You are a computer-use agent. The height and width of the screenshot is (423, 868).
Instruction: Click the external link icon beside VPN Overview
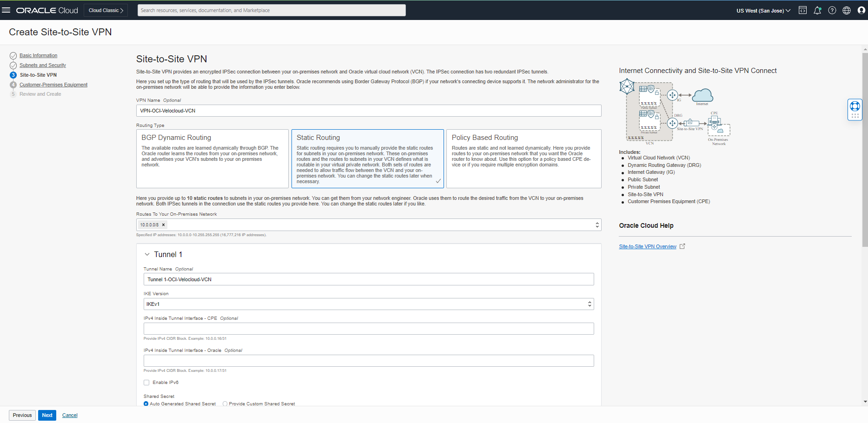682,246
